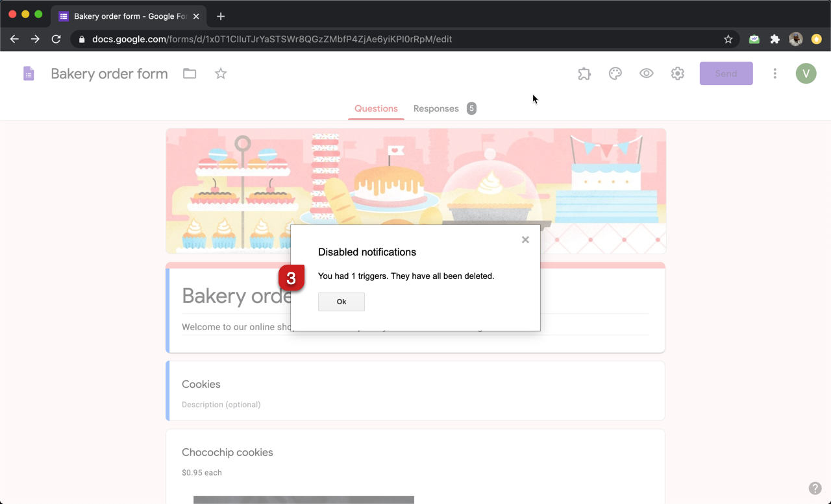Click the purple Forms document icon
831x504 pixels.
point(29,73)
